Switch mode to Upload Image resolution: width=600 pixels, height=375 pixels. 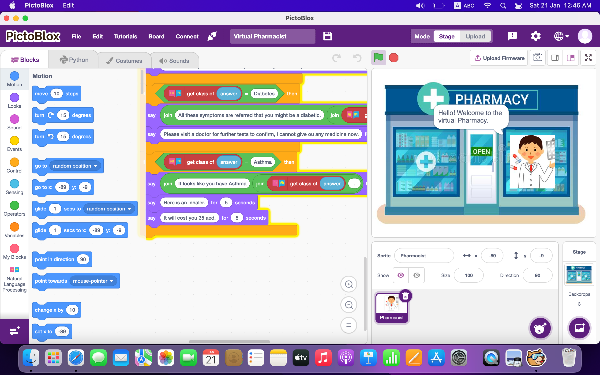click(x=475, y=36)
